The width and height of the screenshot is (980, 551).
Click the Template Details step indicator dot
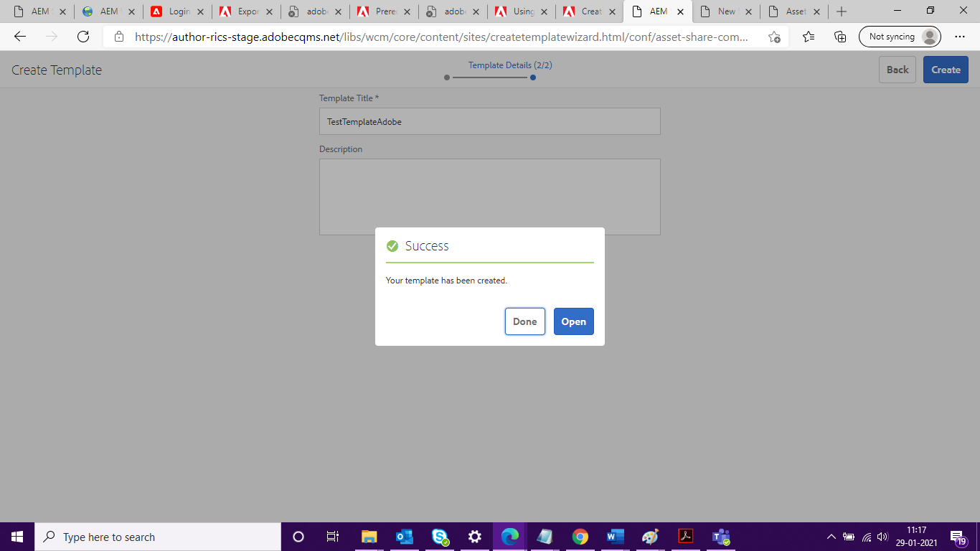(532, 78)
